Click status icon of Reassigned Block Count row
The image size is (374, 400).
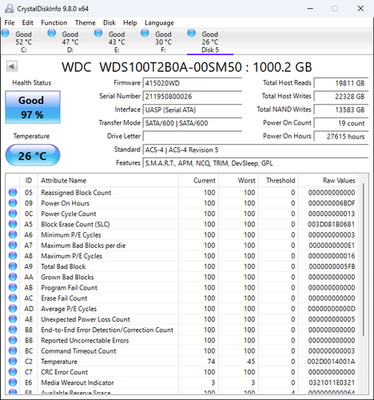tap(13, 192)
